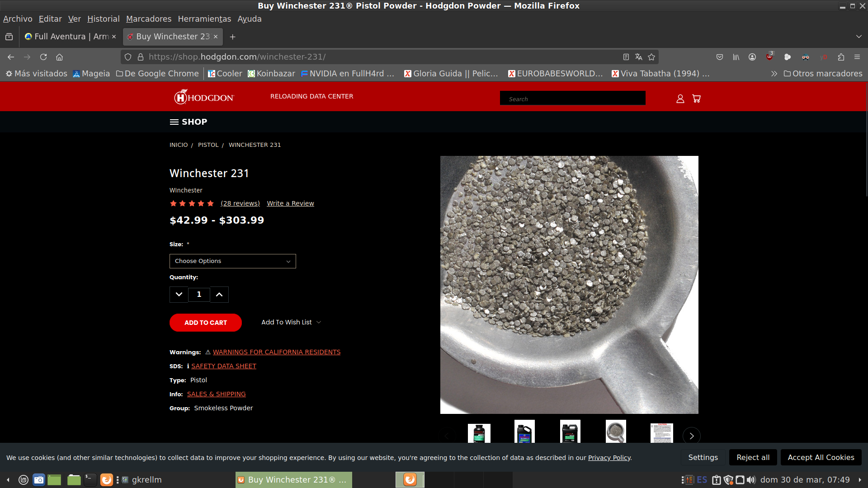Open the SAFETY DATA SHEET link

[223, 366]
